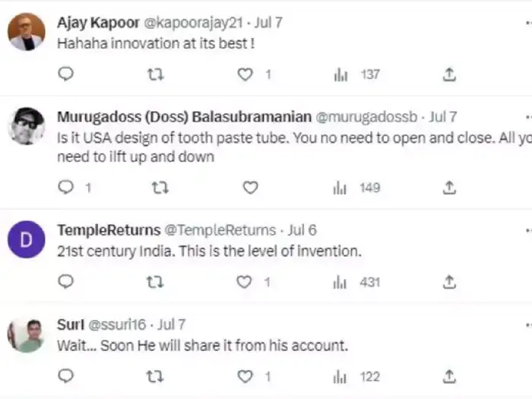Click Suri's profile avatar picture
The image size is (532, 399).
point(27,335)
